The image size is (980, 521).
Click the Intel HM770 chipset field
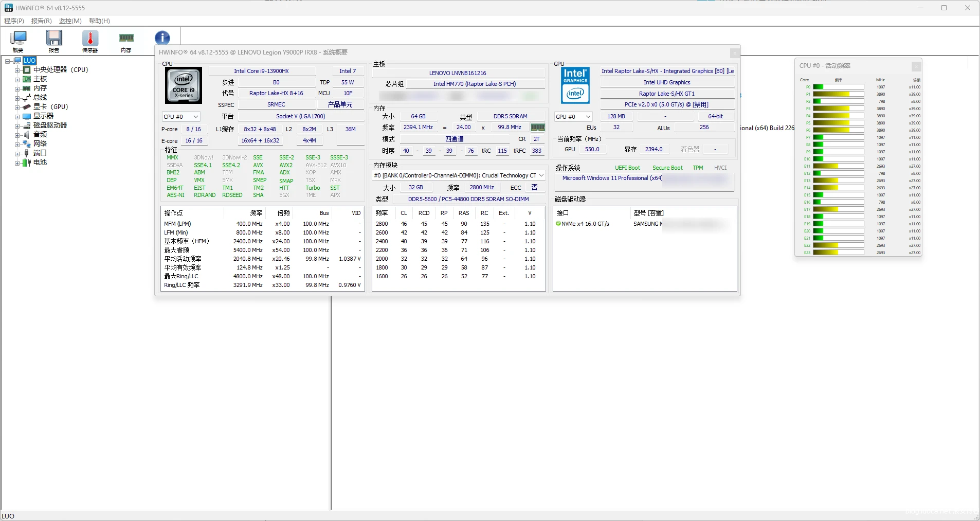click(x=475, y=84)
